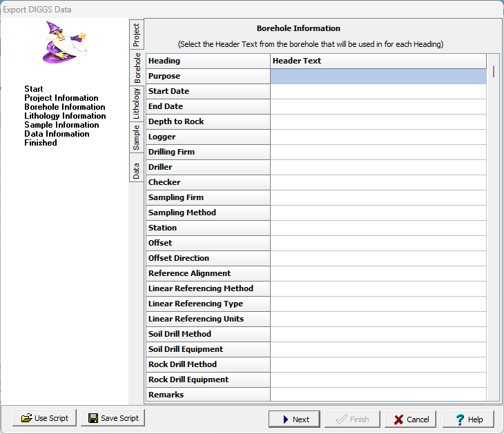This screenshot has width=504, height=434.
Task: Click the Soil Drill Method row heading
Action: point(207,334)
